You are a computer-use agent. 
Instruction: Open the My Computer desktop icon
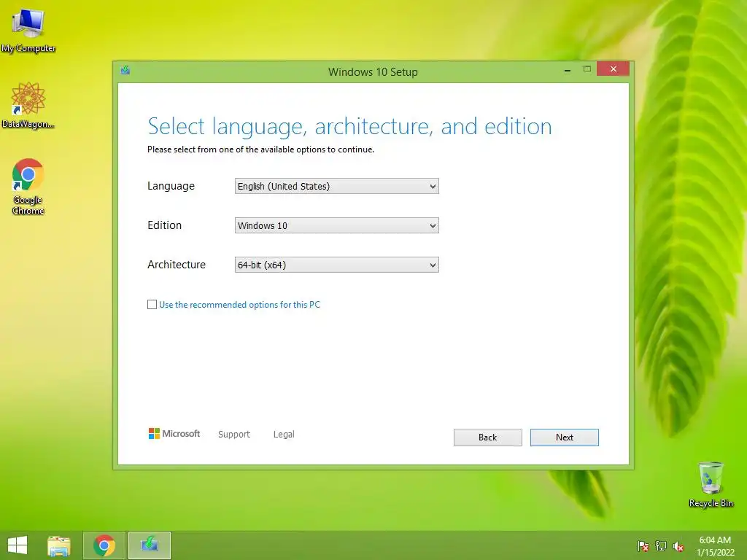tap(28, 29)
